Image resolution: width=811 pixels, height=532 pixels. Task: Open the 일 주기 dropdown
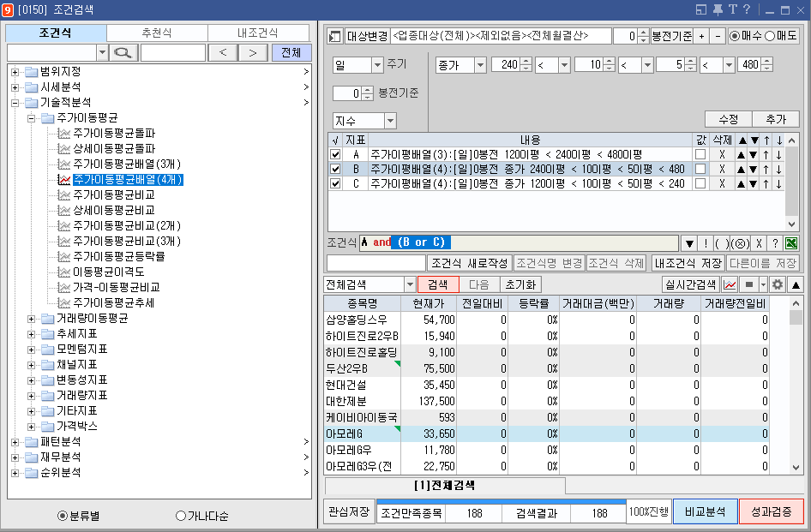click(x=377, y=65)
